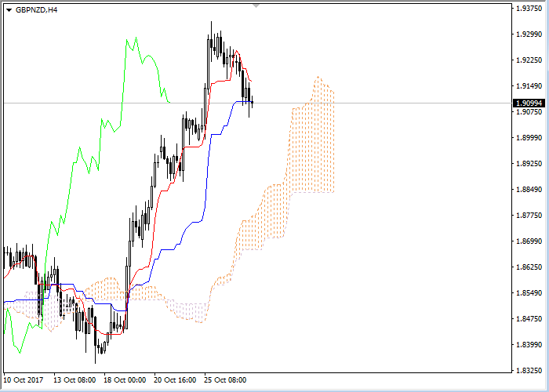
Task: Click the 13 Oct 08:00 time label
Action: coord(75,380)
